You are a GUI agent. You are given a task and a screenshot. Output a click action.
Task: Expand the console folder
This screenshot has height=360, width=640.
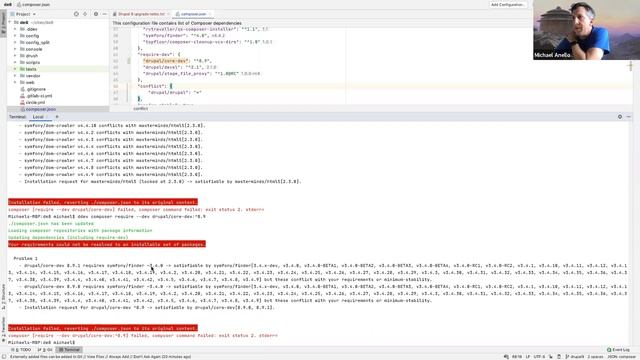tap(15, 49)
